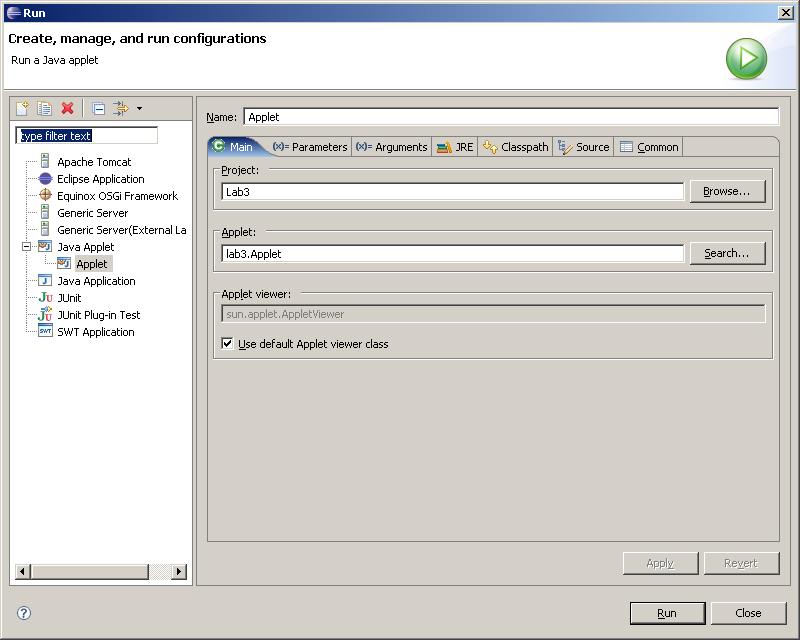Viewport: 800px width, 640px height.
Task: Open the Common tab
Action: pyautogui.click(x=649, y=147)
